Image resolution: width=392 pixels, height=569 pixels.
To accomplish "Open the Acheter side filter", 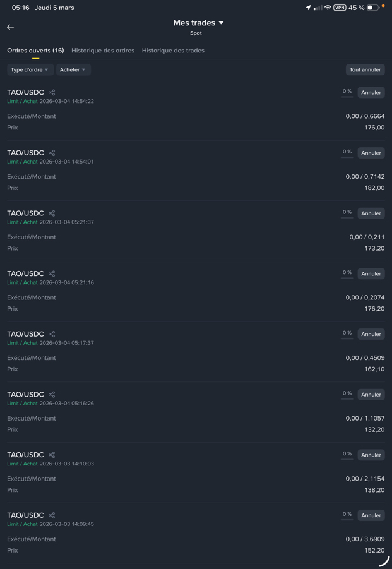I will click(x=73, y=69).
